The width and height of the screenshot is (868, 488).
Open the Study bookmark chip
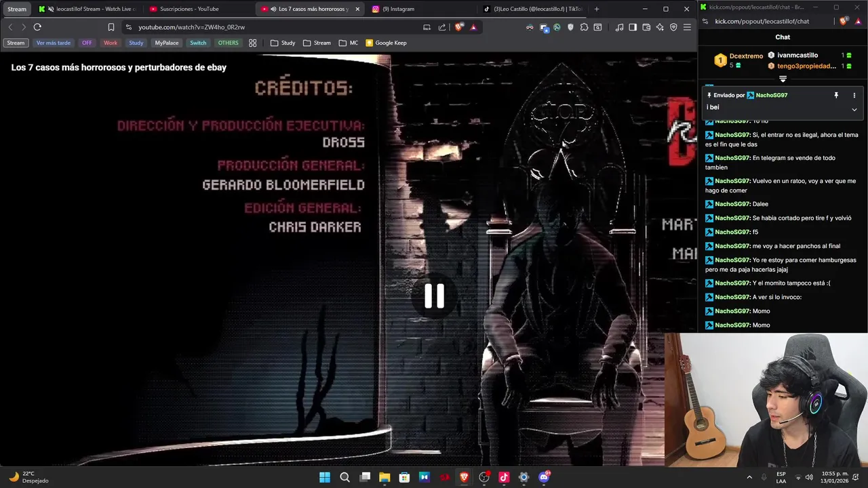point(136,43)
